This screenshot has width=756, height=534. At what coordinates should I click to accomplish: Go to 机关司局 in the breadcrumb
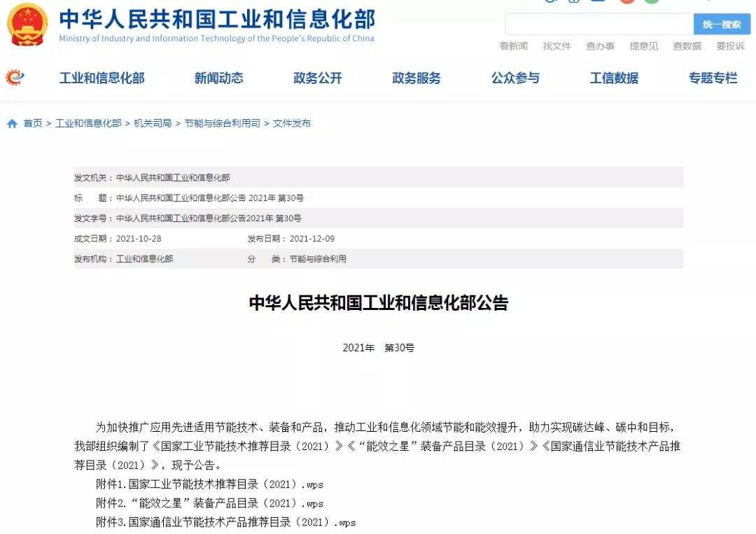point(153,123)
